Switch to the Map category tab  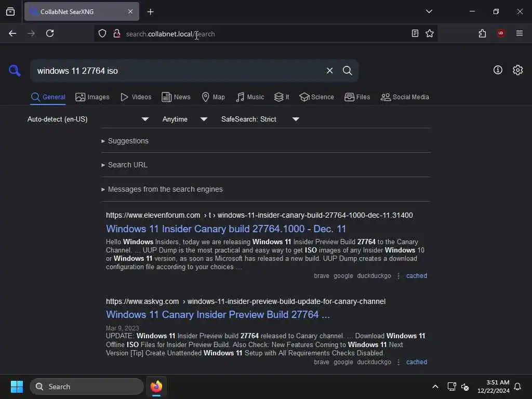point(213,97)
